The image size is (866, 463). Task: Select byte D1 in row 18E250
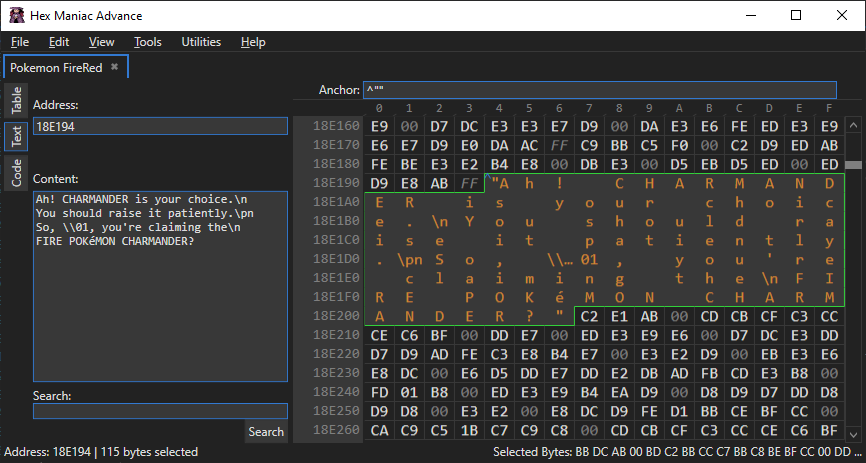pos(679,411)
